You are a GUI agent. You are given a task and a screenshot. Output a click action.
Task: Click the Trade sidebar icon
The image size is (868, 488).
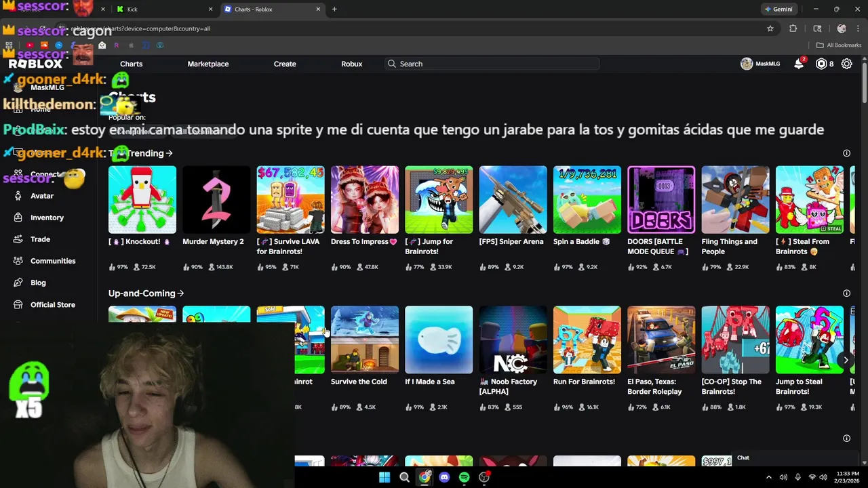click(x=18, y=239)
